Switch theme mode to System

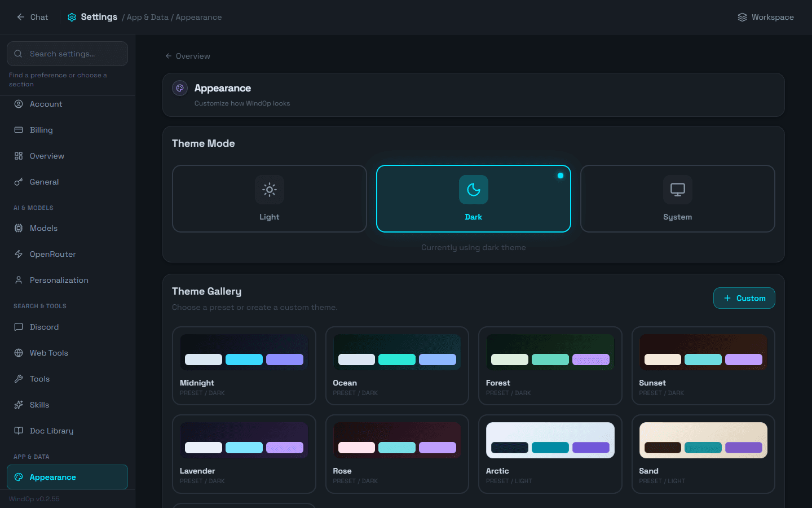pyautogui.click(x=678, y=199)
